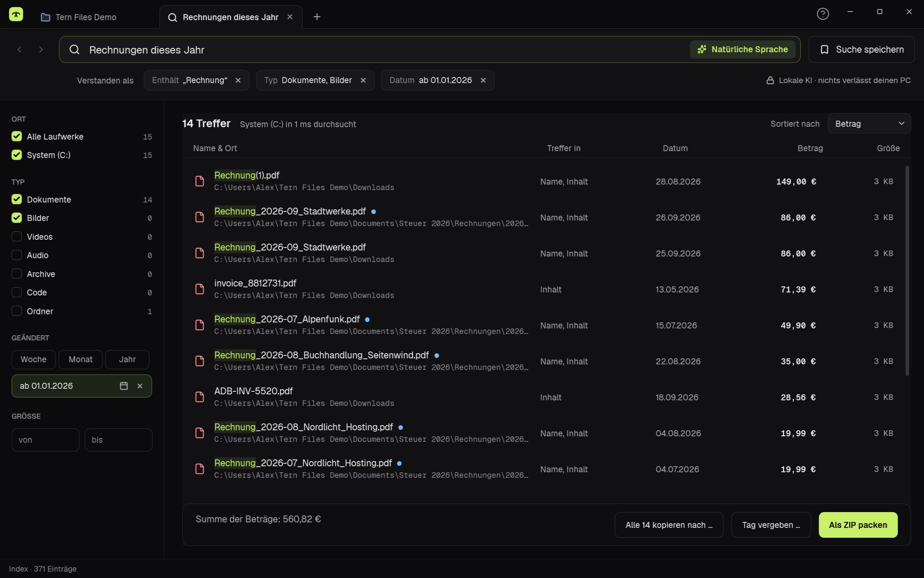
Task: Click PDF icon of invoice_8812731.pdf
Action: click(x=200, y=289)
